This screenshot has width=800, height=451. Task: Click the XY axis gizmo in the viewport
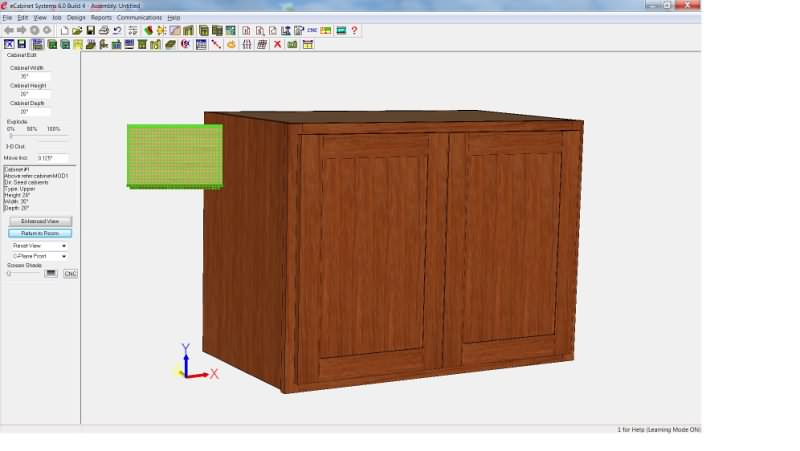[197, 362]
